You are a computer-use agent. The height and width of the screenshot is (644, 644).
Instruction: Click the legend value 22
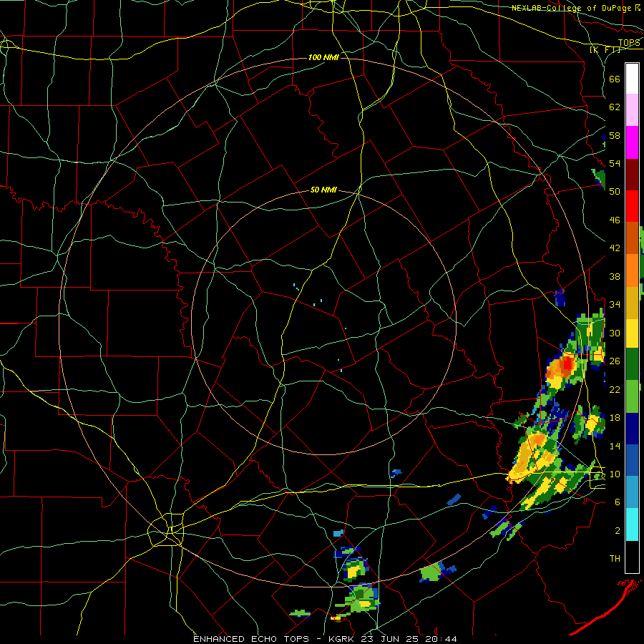point(615,389)
